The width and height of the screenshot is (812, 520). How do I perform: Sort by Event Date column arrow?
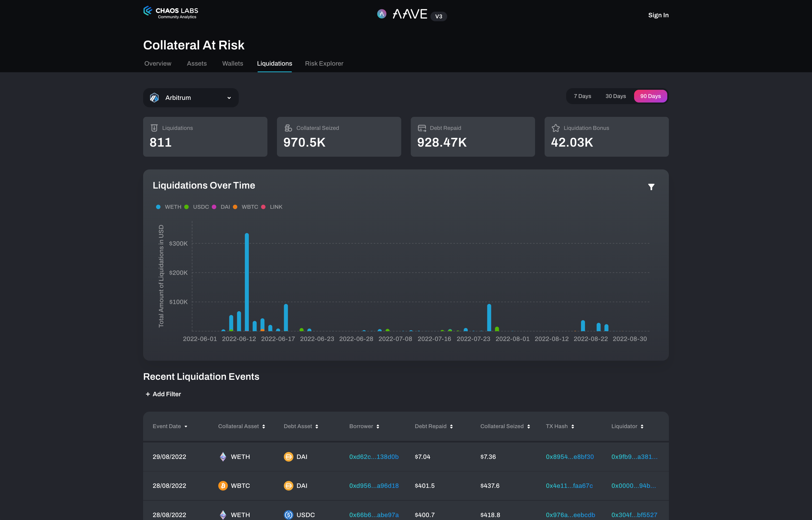(186, 427)
